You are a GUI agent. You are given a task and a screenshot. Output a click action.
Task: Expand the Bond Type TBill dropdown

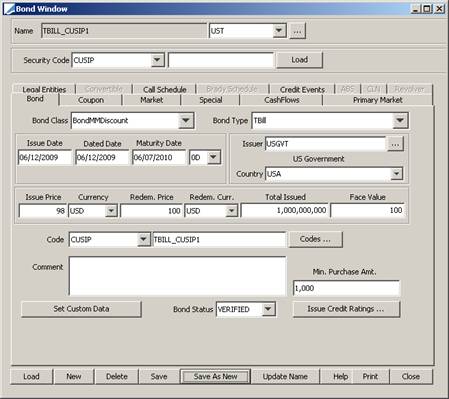coord(400,120)
